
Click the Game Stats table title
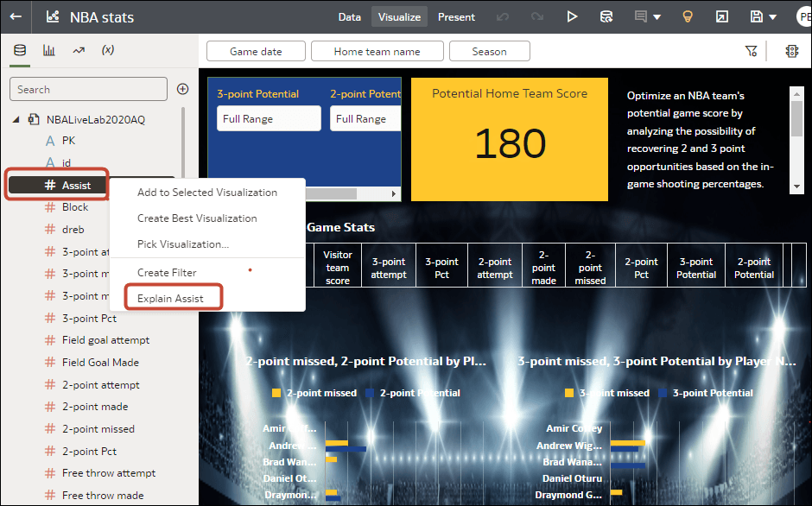[x=340, y=227]
